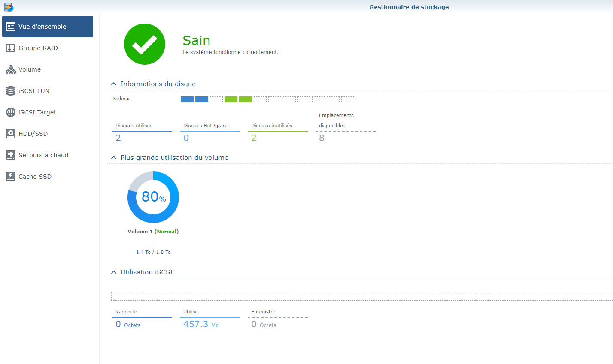This screenshot has height=364, width=613.
Task: Click the 80% volume usage donut chart
Action: click(153, 197)
